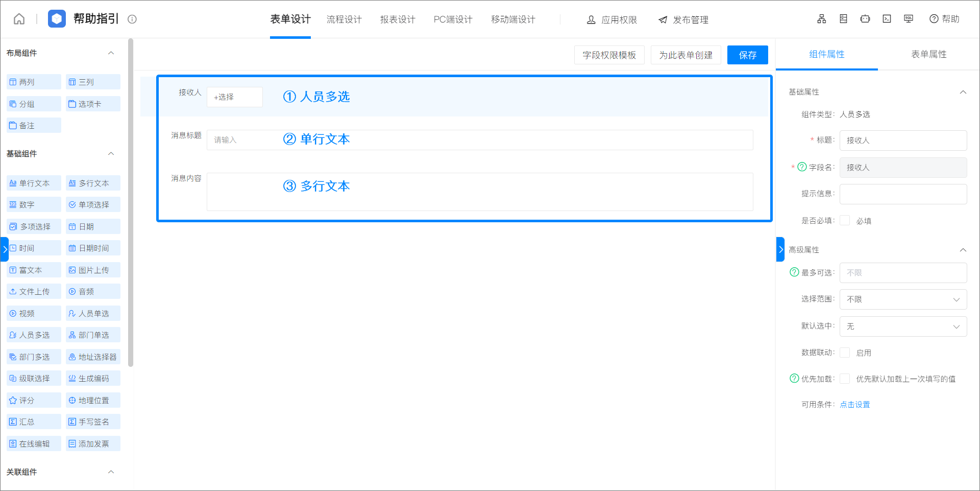
Task: Click 为此表单创建 button
Action: (685, 55)
